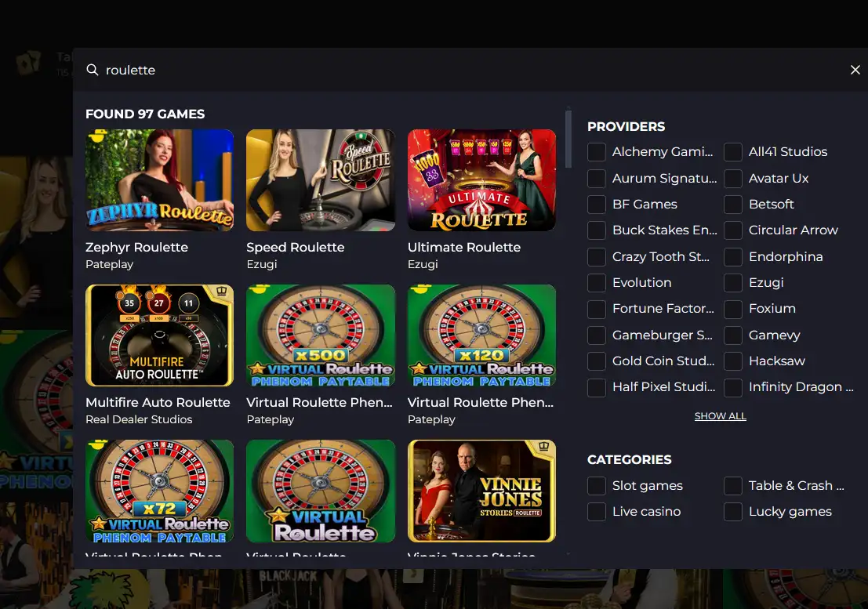Click the FOUND 97 GAMES heading
868x609 pixels.
click(145, 114)
